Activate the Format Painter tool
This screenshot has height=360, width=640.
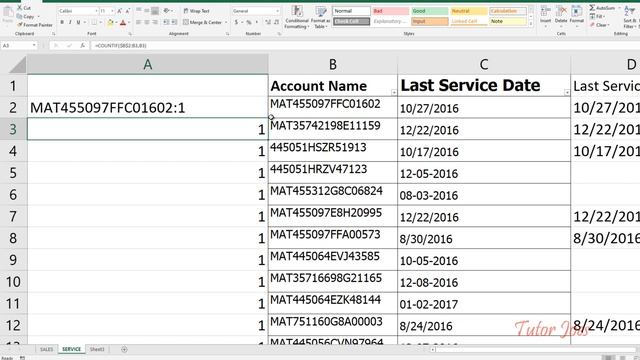click(x=35, y=25)
